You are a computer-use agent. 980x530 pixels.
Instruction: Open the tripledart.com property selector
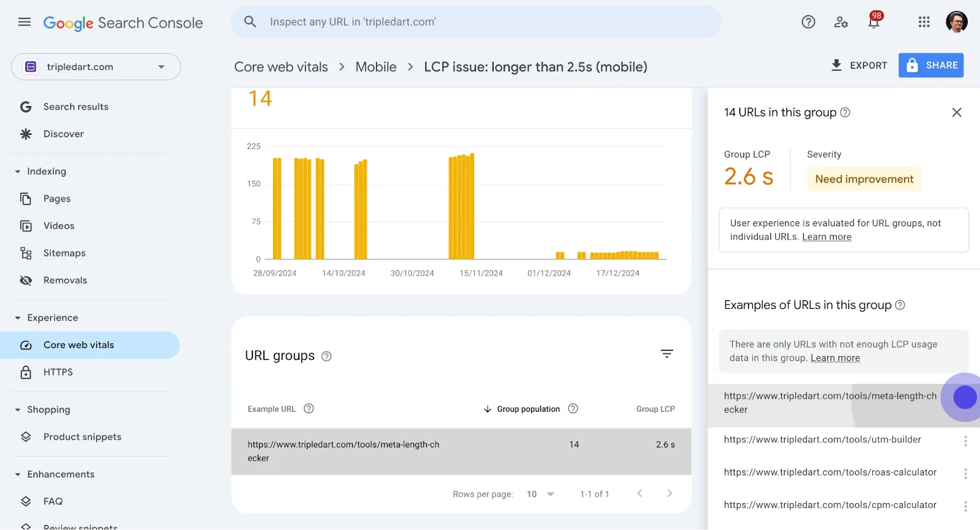(96, 67)
